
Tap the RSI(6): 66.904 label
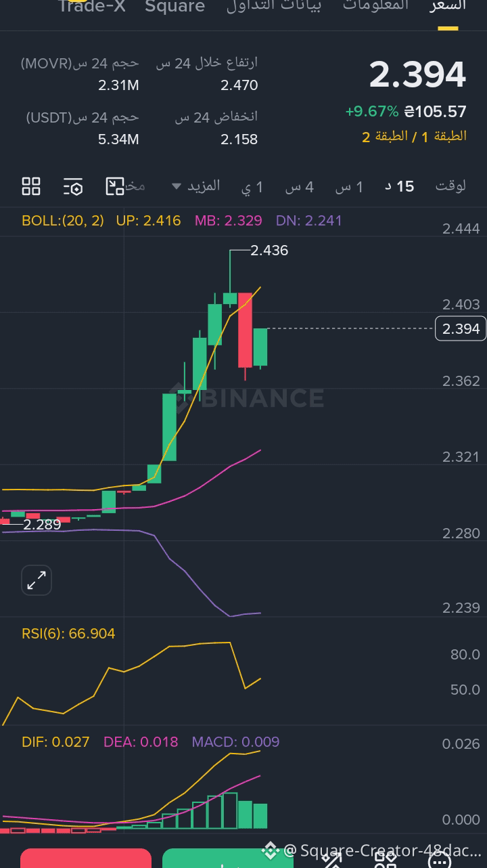tap(68, 634)
